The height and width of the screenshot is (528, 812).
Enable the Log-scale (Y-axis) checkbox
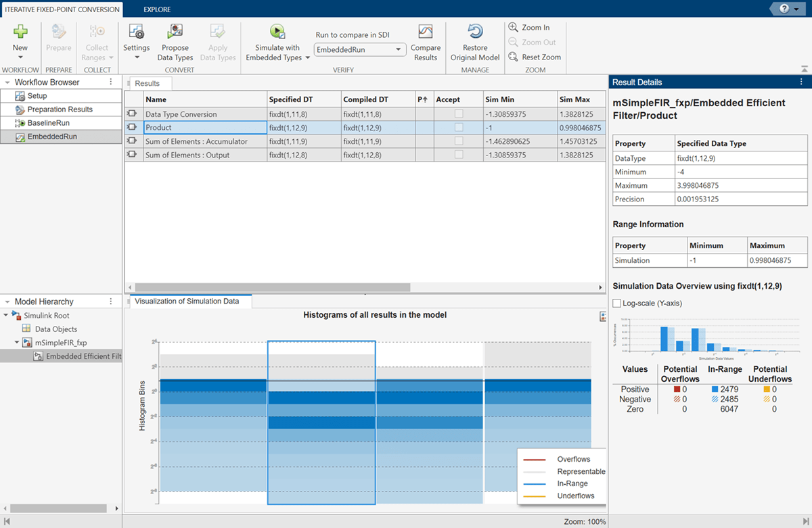tap(616, 304)
